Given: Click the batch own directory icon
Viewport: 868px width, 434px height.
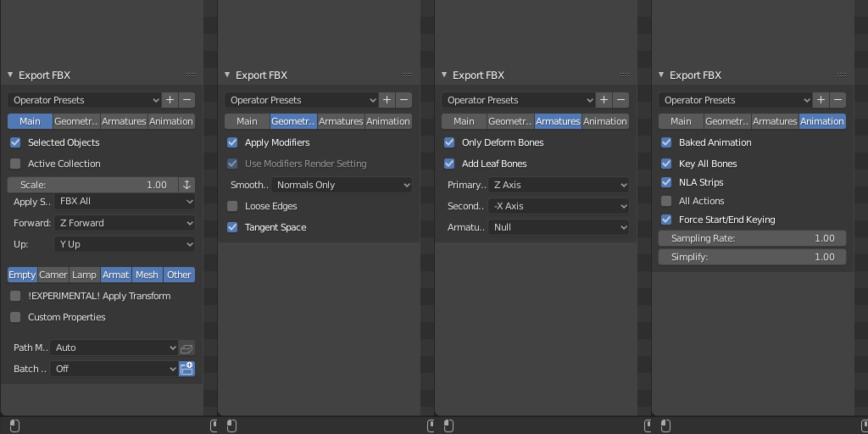Looking at the screenshot, I should coord(187,369).
